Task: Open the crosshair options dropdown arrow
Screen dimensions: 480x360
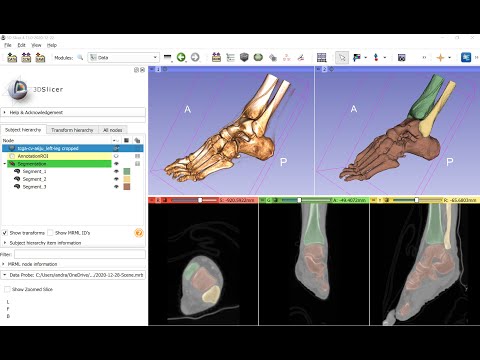Action: 450,58
